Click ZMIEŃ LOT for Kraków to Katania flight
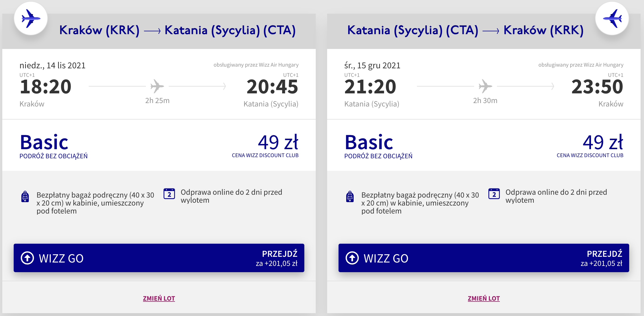644x316 pixels. 159,298
